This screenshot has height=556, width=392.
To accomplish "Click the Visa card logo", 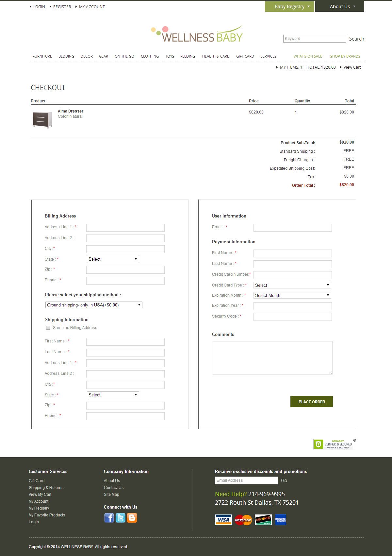I will point(223,520).
